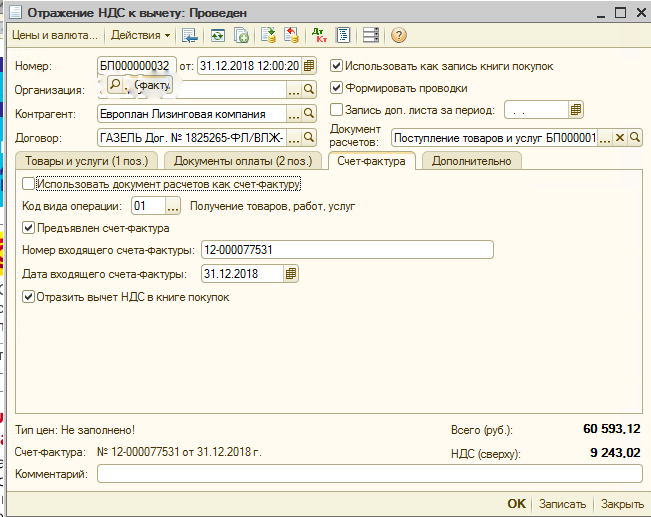The width and height of the screenshot is (651, 517).
Task: Click the settings list icon in toolbar
Action: (371, 35)
